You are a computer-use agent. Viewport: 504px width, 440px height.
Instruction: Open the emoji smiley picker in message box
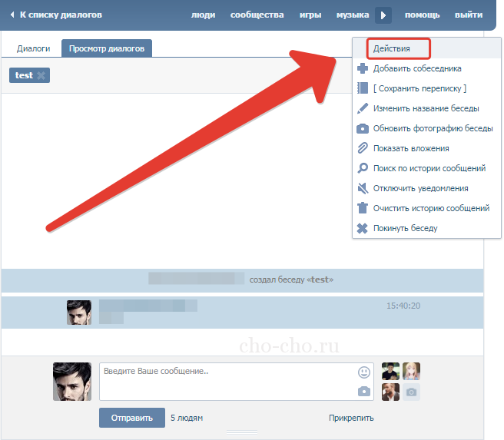[x=363, y=372]
